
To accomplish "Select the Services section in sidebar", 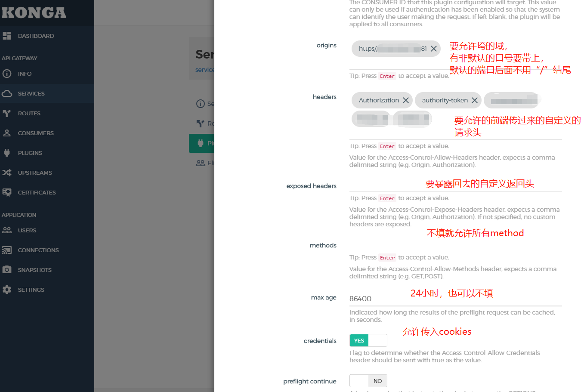I will click(x=32, y=93).
